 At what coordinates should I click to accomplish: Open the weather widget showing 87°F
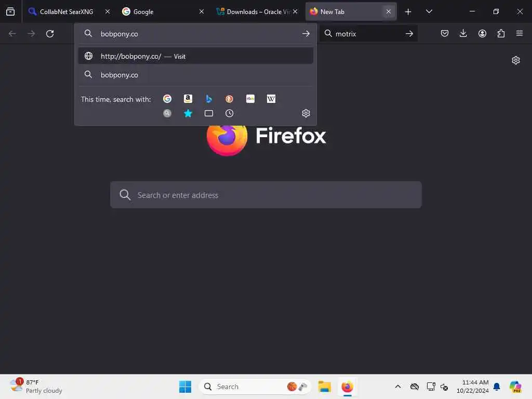[36, 387]
